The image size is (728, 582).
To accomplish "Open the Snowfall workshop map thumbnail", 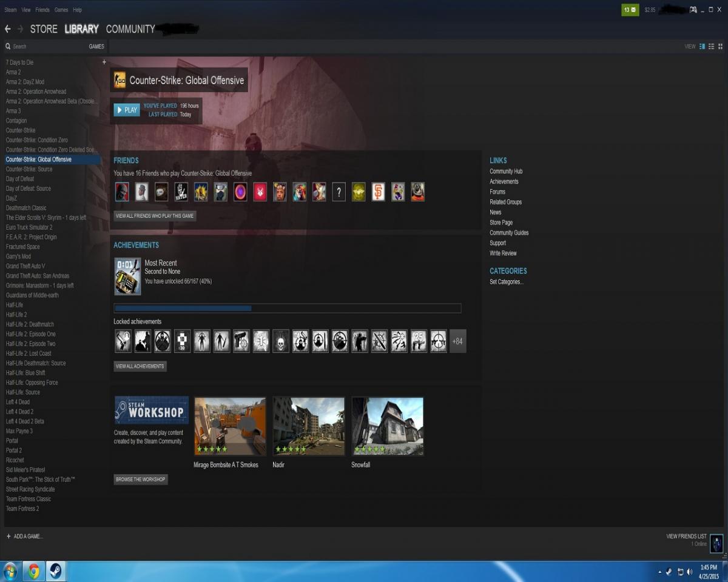I will click(x=388, y=426).
